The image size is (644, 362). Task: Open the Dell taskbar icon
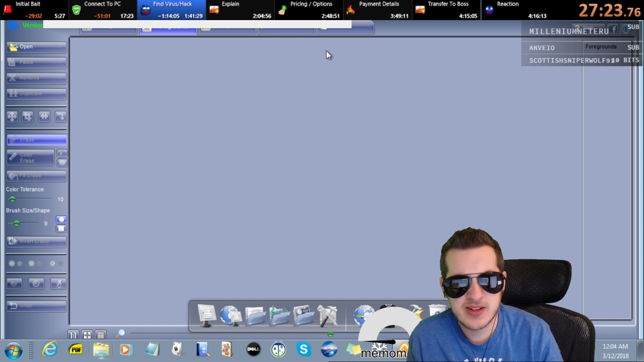[254, 349]
